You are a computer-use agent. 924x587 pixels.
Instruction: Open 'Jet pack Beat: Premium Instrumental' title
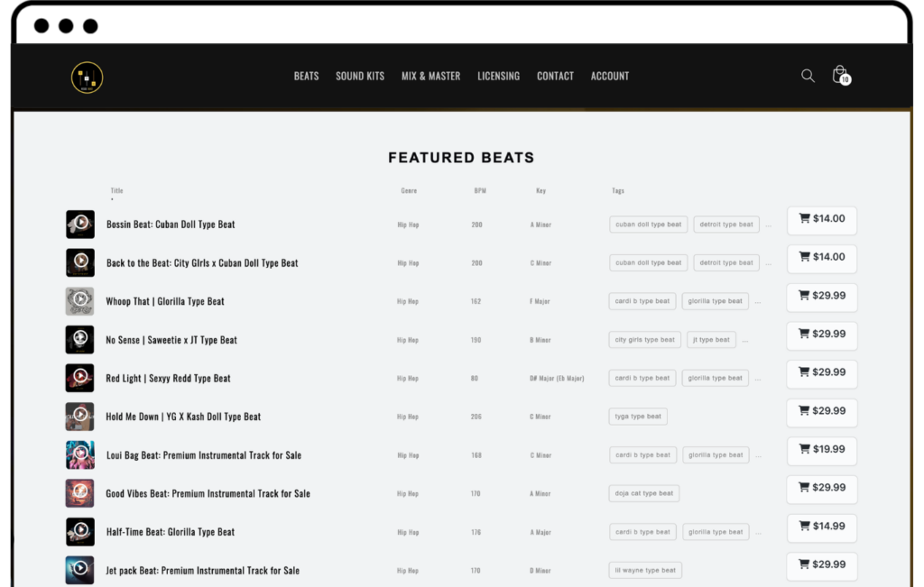click(203, 571)
